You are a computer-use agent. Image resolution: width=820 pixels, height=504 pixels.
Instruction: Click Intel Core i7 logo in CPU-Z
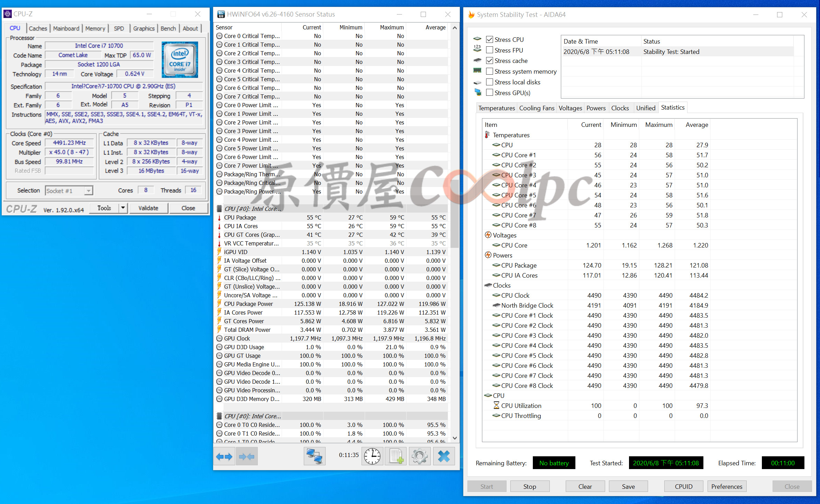(180, 59)
